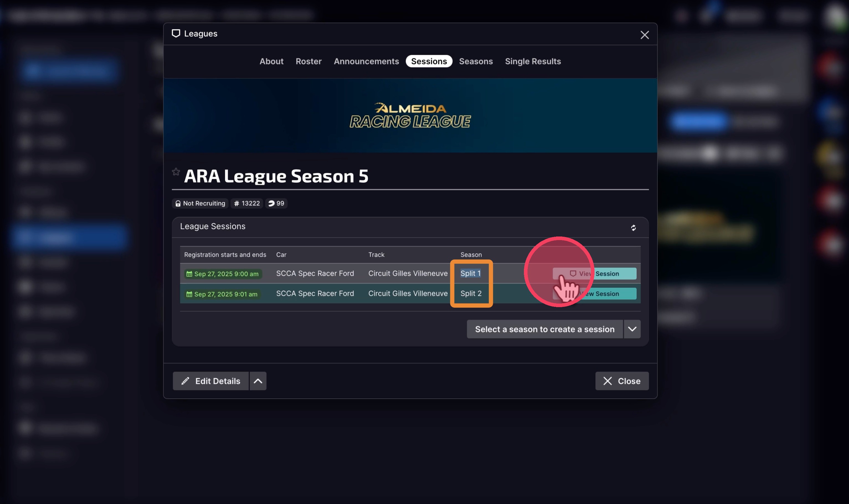Click the Leagues shield icon in dialog header
Screen dimensions: 849x504
pyautogui.click(x=176, y=33)
